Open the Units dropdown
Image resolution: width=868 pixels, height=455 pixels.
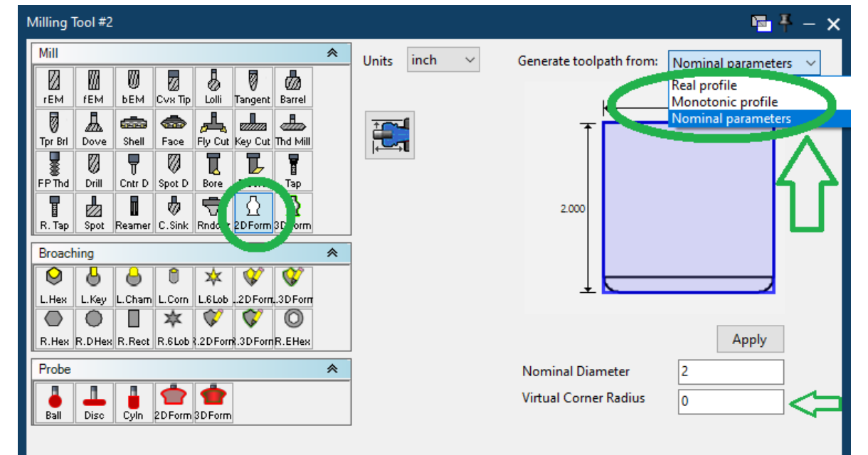point(443,60)
